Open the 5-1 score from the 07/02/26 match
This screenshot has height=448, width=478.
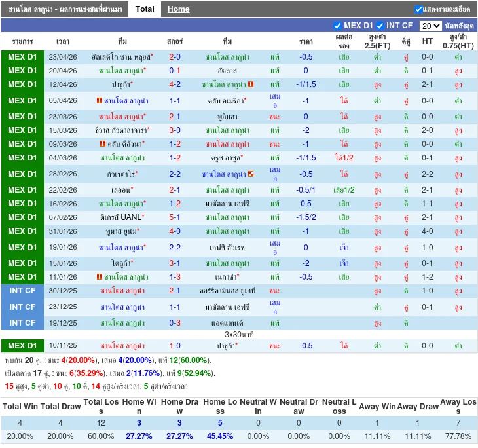pos(175,217)
